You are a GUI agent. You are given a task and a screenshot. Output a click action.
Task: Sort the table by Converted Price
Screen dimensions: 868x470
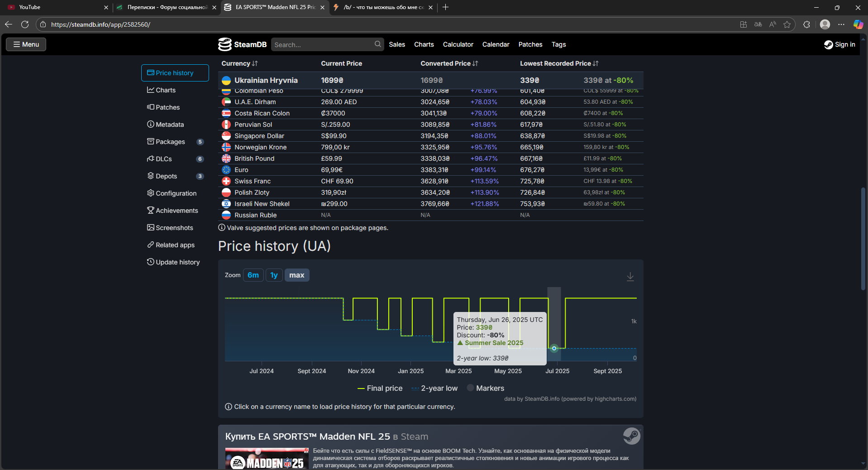click(x=449, y=63)
